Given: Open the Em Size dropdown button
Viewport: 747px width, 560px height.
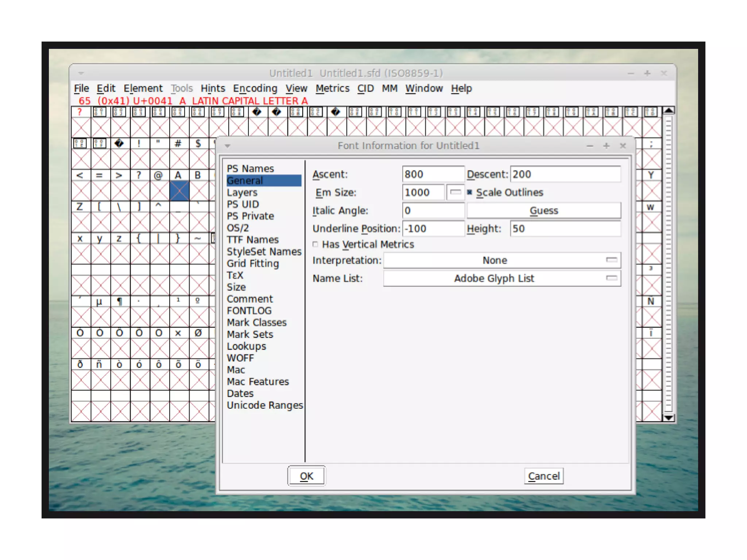Looking at the screenshot, I should click(455, 192).
